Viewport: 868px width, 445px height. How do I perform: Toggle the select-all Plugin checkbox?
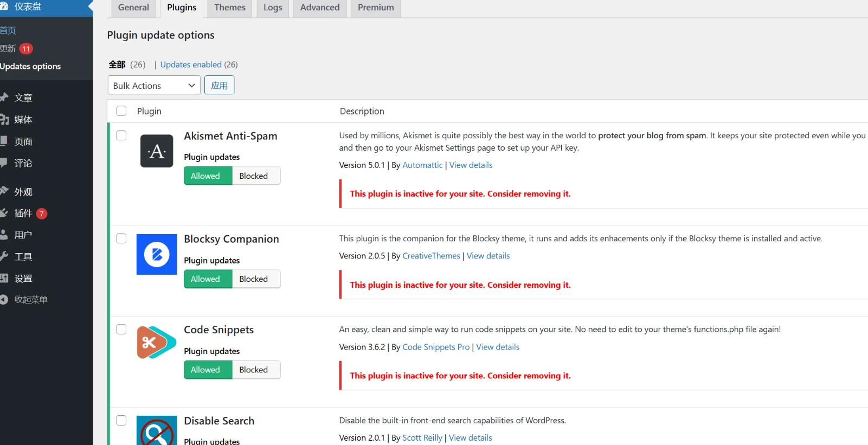coord(121,111)
